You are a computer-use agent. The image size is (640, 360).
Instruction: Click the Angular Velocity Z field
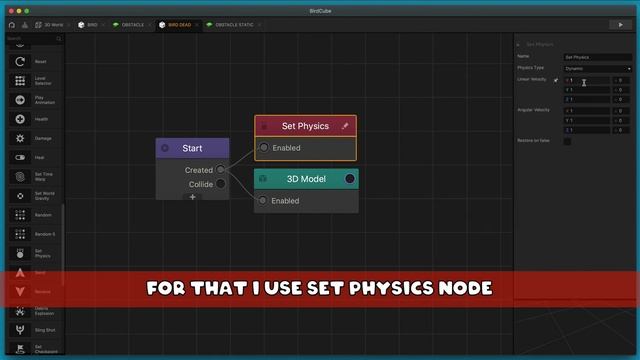click(x=587, y=130)
